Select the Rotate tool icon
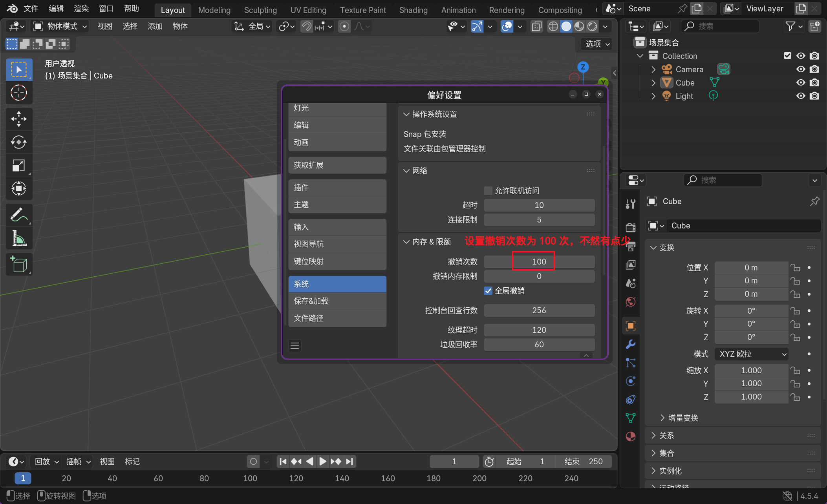Image resolution: width=827 pixels, height=504 pixels. point(18,142)
